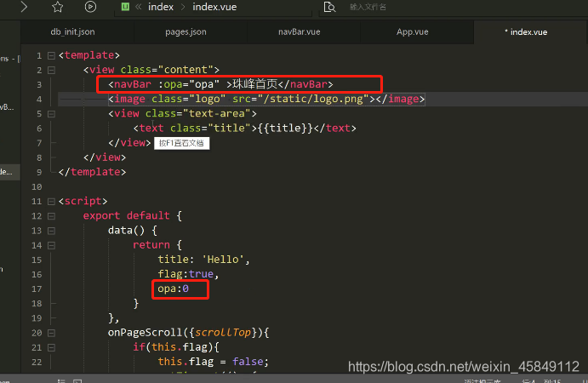This screenshot has width=588, height=383.
Task: Switch to the navBar.vue tab
Action: (300, 31)
